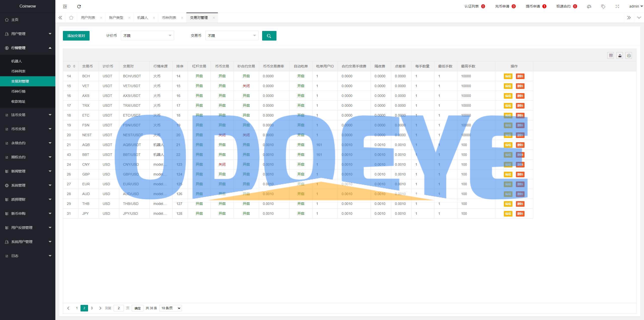
Task: Click the search magnifier button
Action: coord(269,36)
